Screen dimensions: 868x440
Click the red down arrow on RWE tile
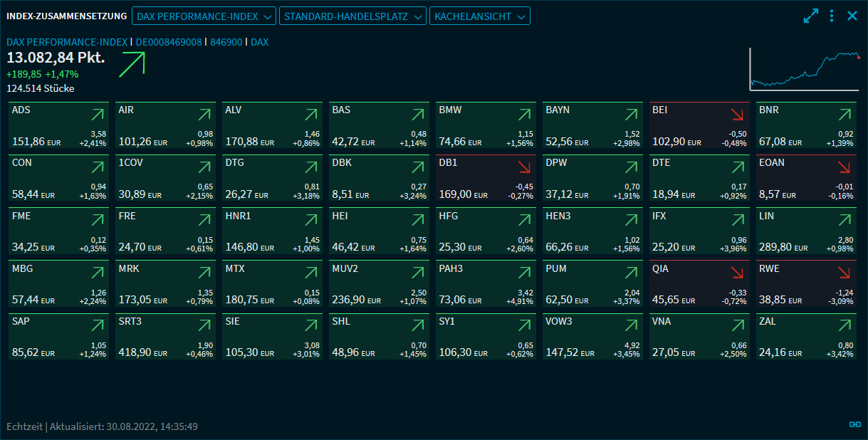tap(845, 273)
